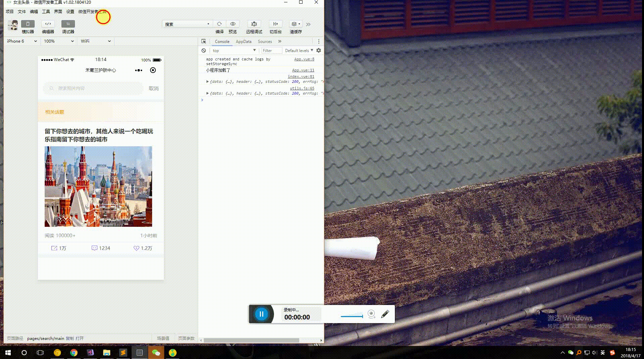The height and width of the screenshot is (359, 644).
Task: Click the 搜索相关内容 search input
Action: click(93, 88)
